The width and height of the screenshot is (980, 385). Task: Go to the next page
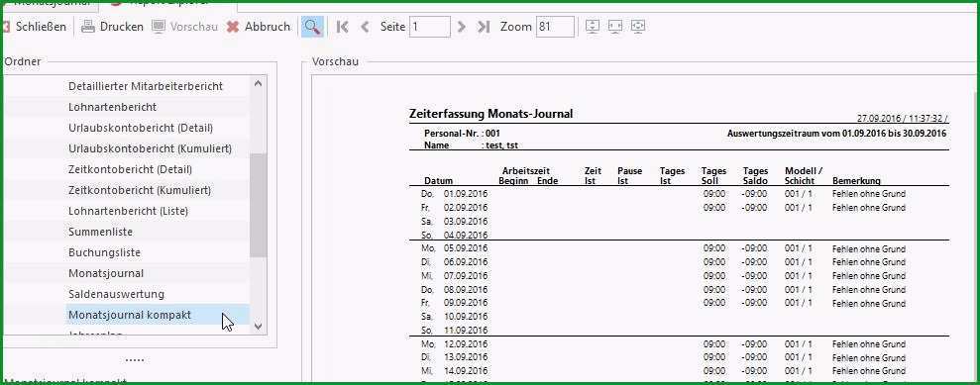[x=461, y=27]
